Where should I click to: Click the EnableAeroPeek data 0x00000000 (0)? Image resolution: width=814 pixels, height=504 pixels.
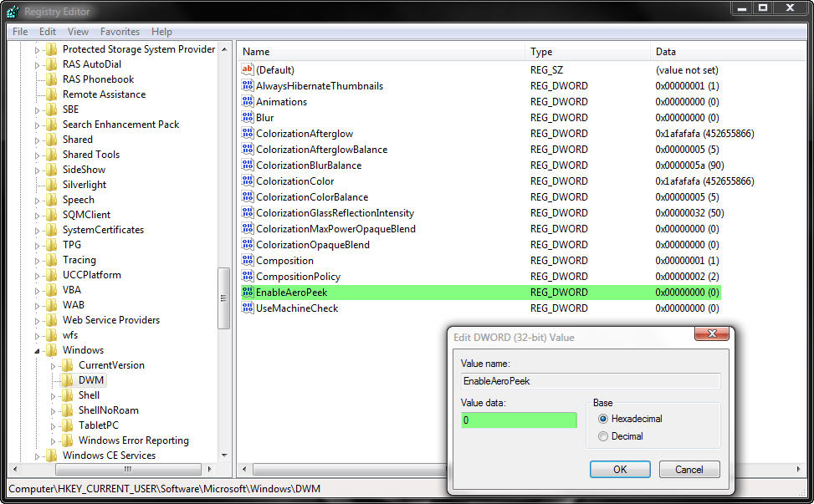[x=687, y=293]
